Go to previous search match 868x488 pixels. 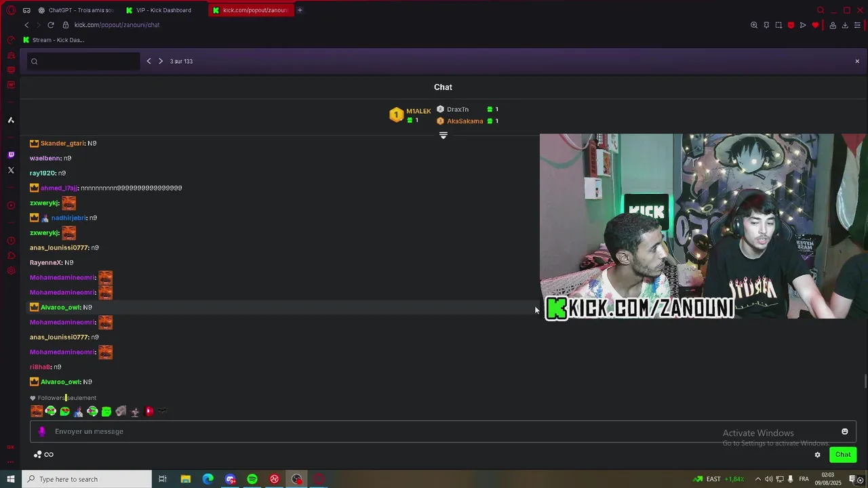149,61
